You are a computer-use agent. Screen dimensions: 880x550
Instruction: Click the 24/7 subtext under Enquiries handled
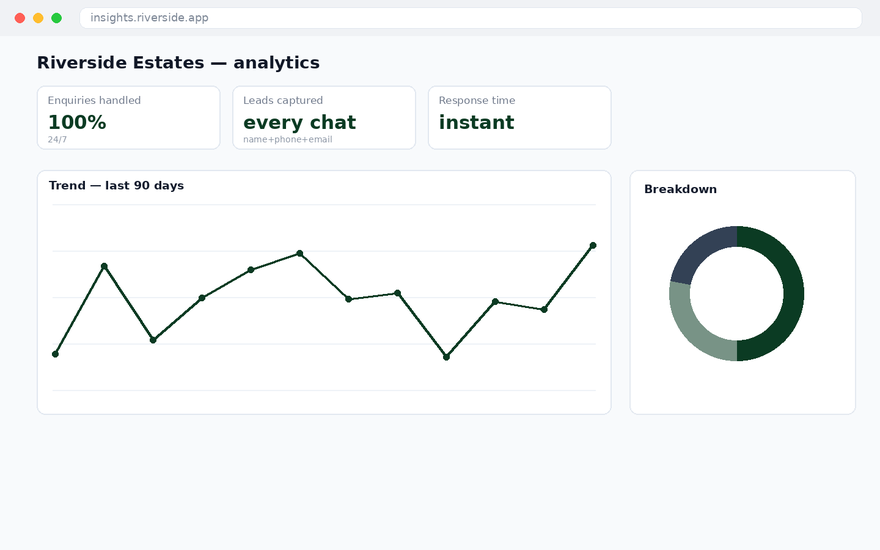tap(57, 139)
